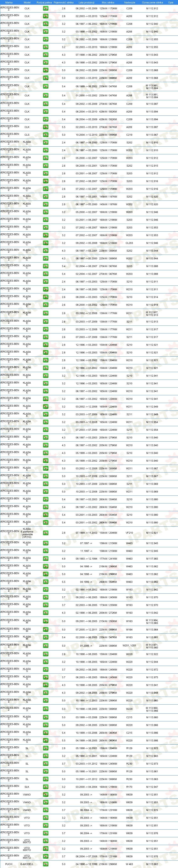Click fuel icon in the W164 row
The height and width of the screenshot is (868, 178).
pos(46,629)
